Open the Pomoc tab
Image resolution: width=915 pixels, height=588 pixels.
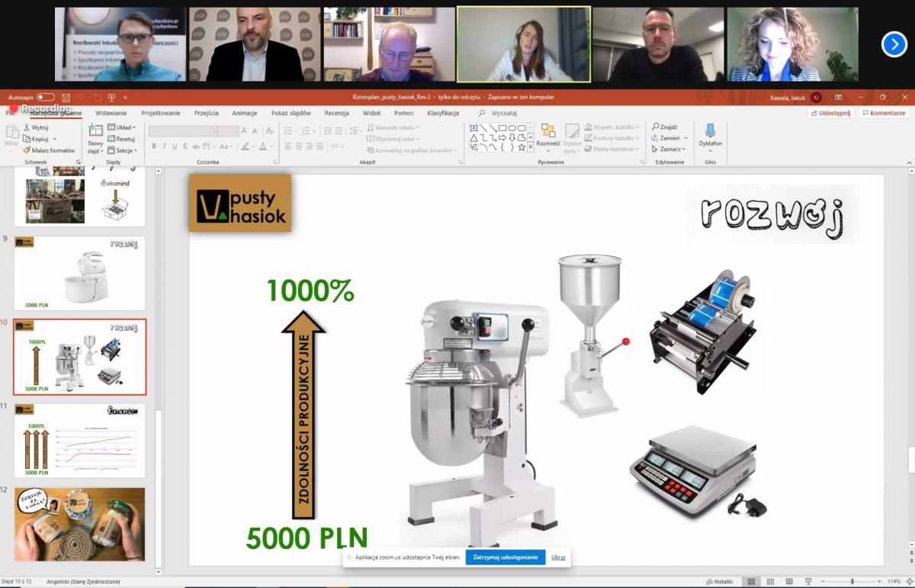pyautogui.click(x=404, y=113)
